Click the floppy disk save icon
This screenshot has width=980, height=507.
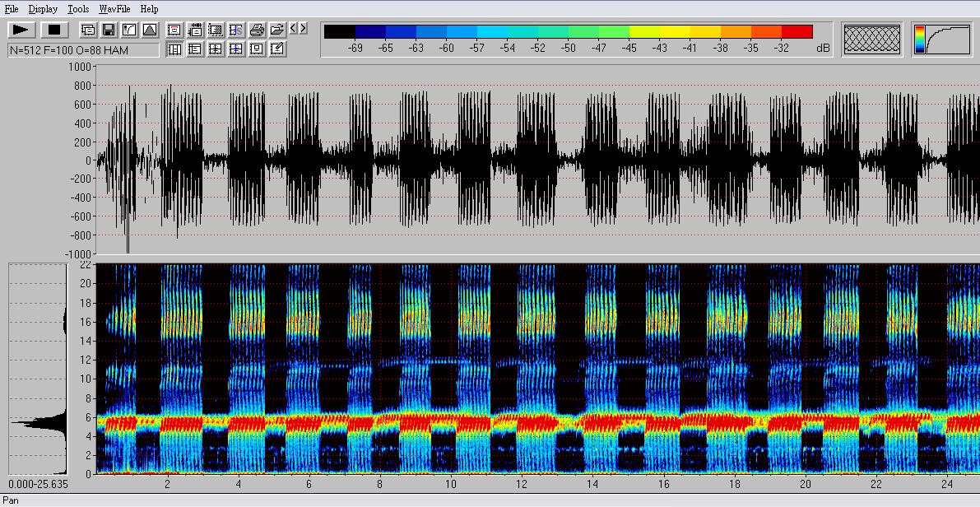tap(109, 30)
